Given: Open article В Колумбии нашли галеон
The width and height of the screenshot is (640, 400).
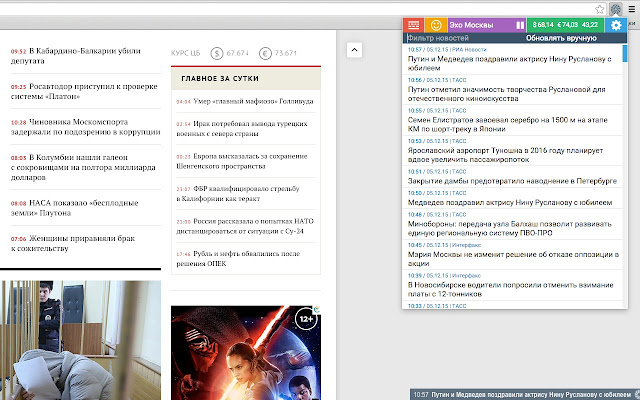Looking at the screenshot, I should [x=83, y=167].
